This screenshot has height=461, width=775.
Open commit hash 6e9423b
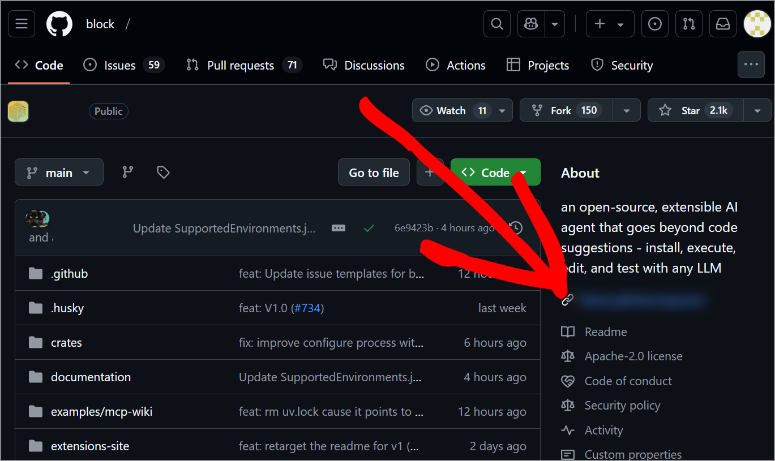(413, 228)
